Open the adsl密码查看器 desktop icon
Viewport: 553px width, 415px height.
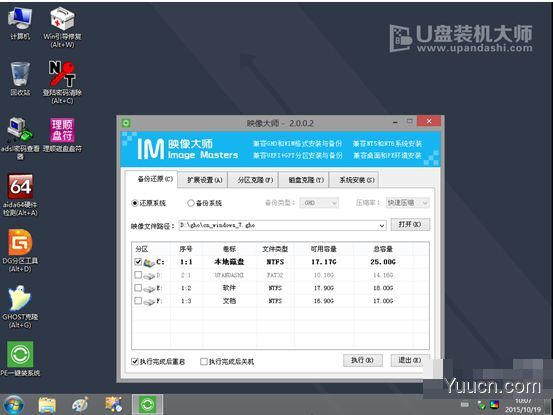20,138
